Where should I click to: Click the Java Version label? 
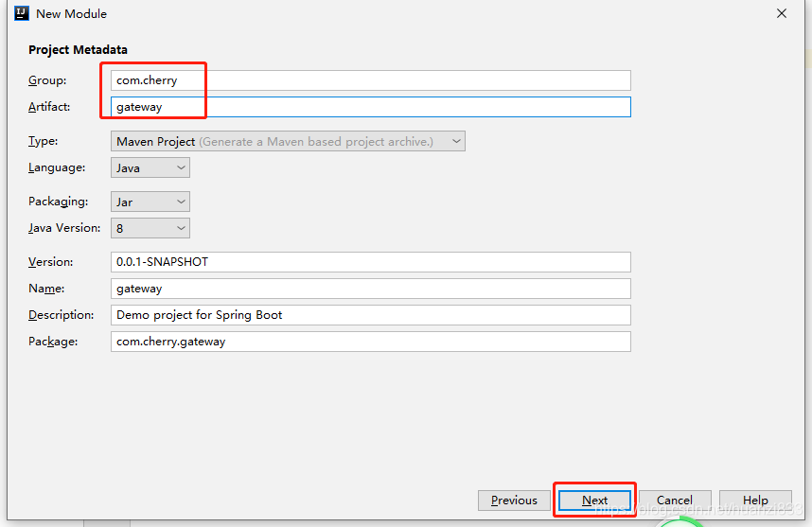64,228
